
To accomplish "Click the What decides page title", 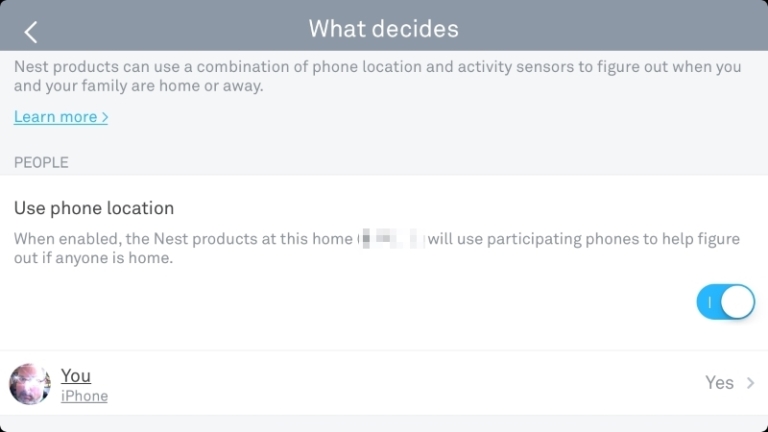I will click(384, 29).
